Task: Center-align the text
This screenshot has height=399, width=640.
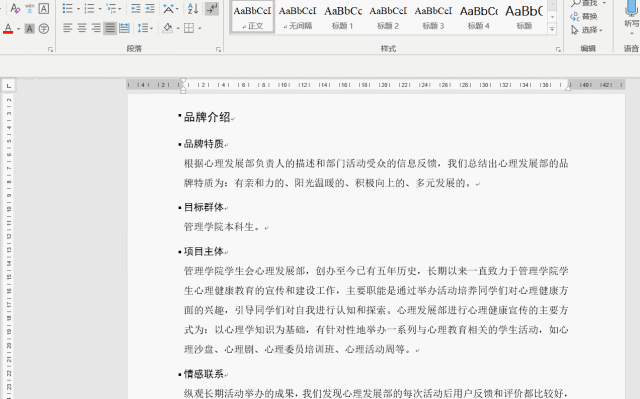Action: (x=82, y=28)
